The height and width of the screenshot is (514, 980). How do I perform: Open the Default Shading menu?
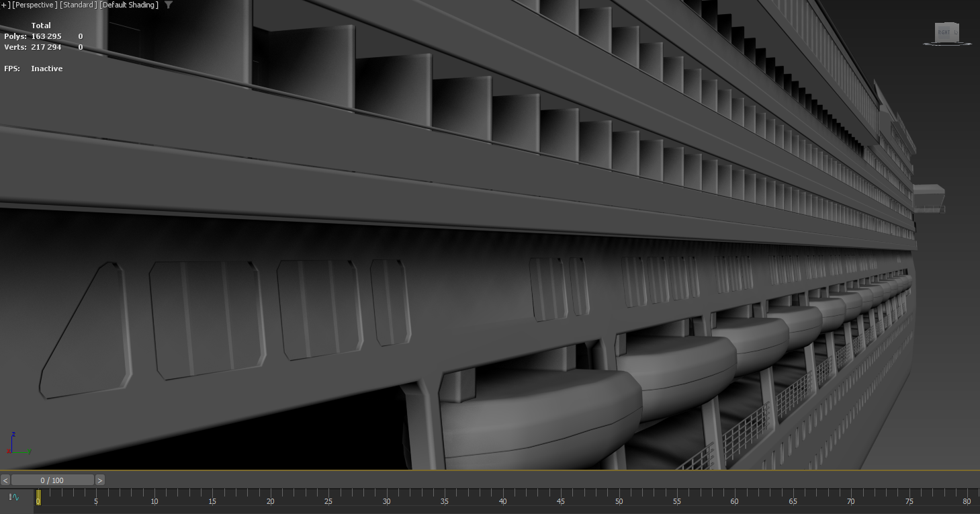pos(129,5)
